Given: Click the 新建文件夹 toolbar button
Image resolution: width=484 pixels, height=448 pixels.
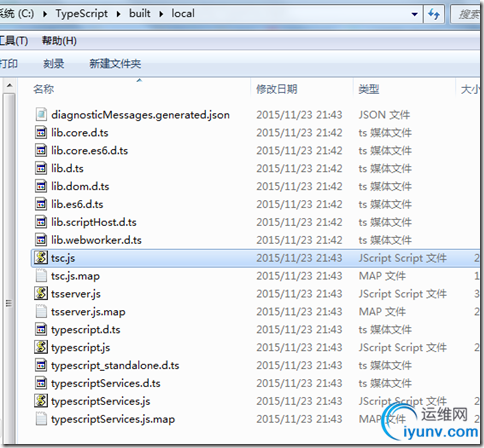Looking at the screenshot, I should point(115,63).
